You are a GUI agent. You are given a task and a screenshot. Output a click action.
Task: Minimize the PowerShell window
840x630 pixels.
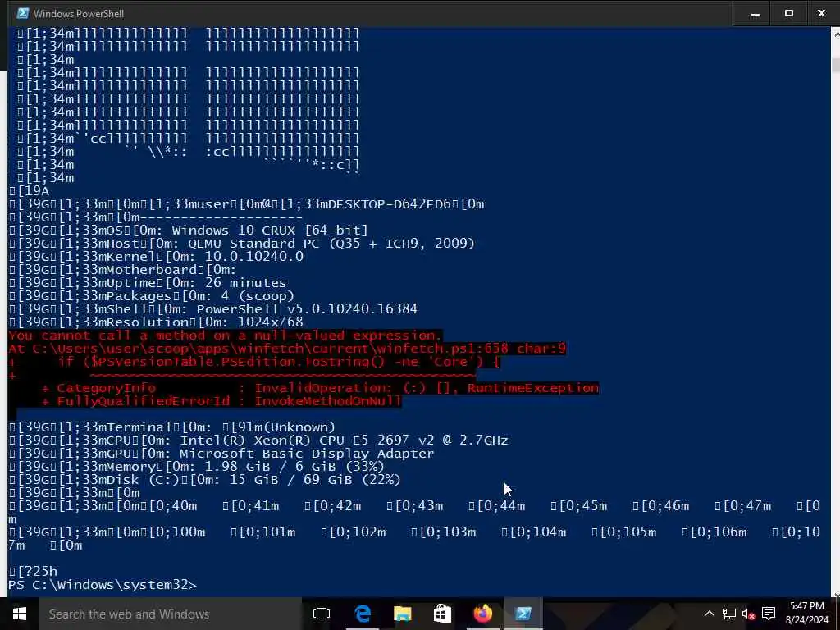click(756, 13)
